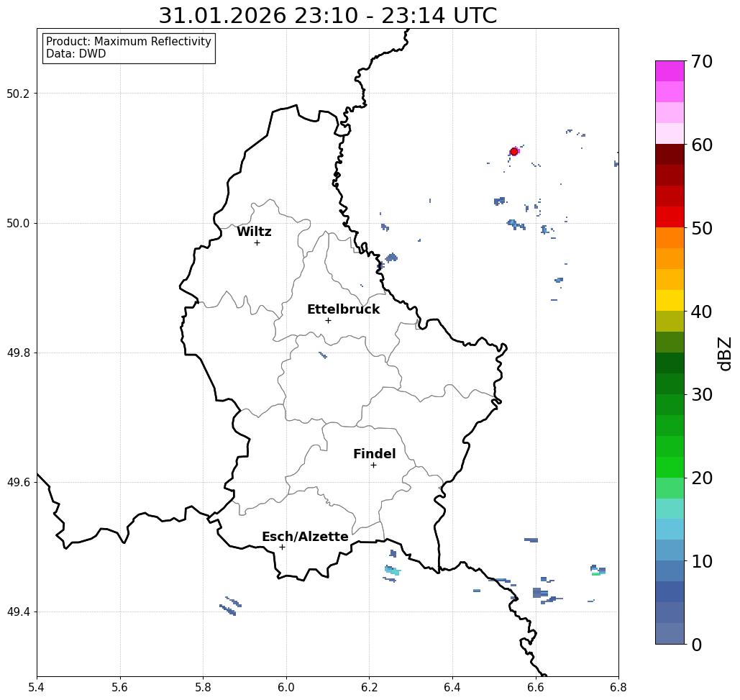Select the Wiltz station label
This screenshot has height=700, width=740.
(254, 232)
